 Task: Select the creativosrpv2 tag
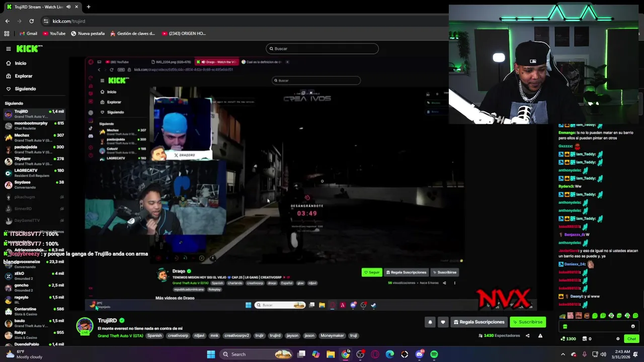pos(236,336)
